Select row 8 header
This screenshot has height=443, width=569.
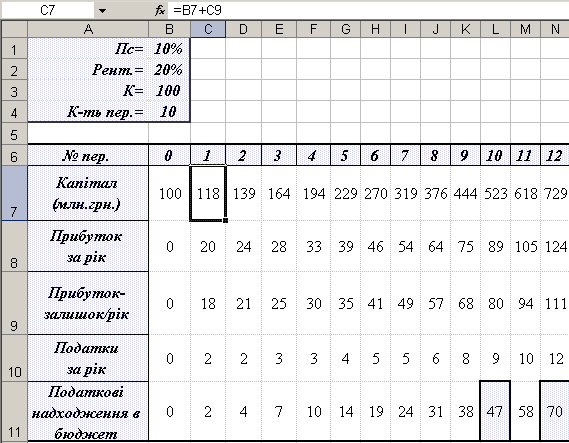click(x=14, y=246)
